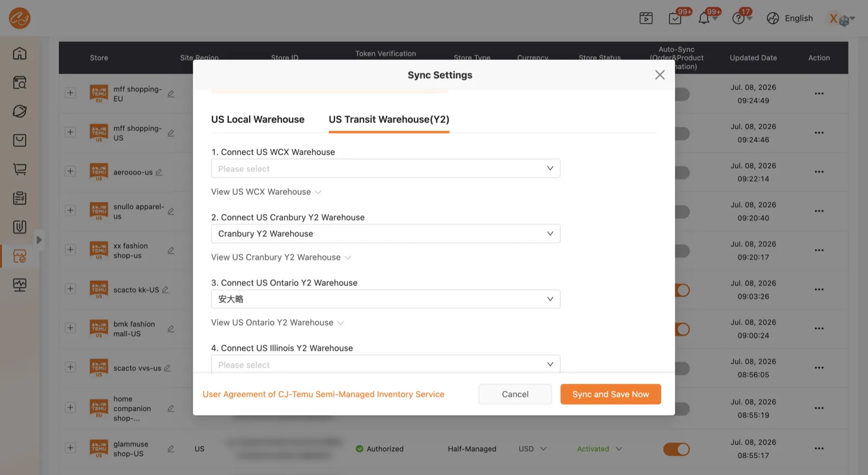This screenshot has height=475, width=868.
Task: Open the help question mark icon
Action: click(738, 18)
